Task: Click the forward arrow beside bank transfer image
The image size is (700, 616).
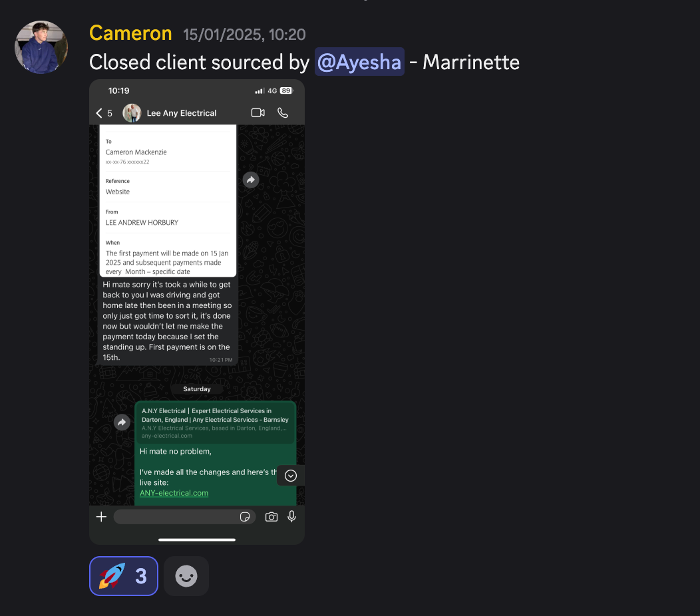Action: click(x=251, y=180)
